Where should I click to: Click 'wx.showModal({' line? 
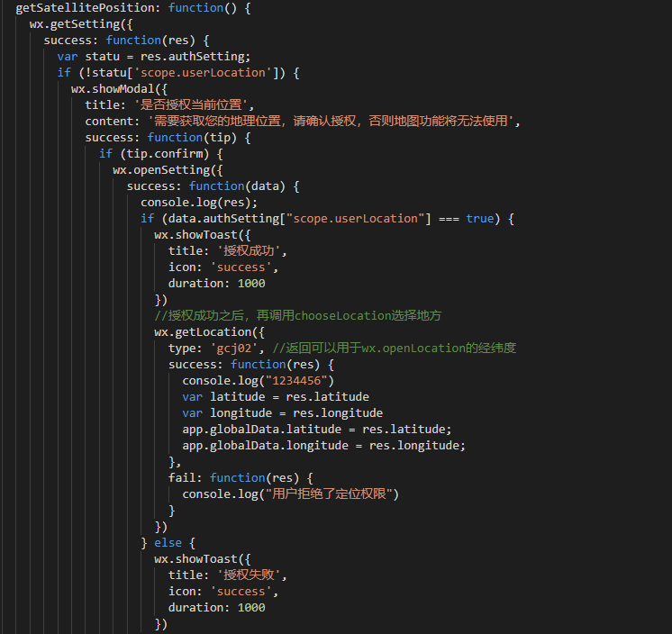pos(119,89)
